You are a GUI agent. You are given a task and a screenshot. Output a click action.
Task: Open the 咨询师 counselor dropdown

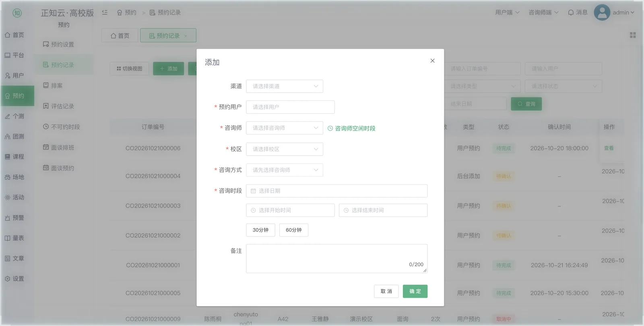[x=285, y=128]
